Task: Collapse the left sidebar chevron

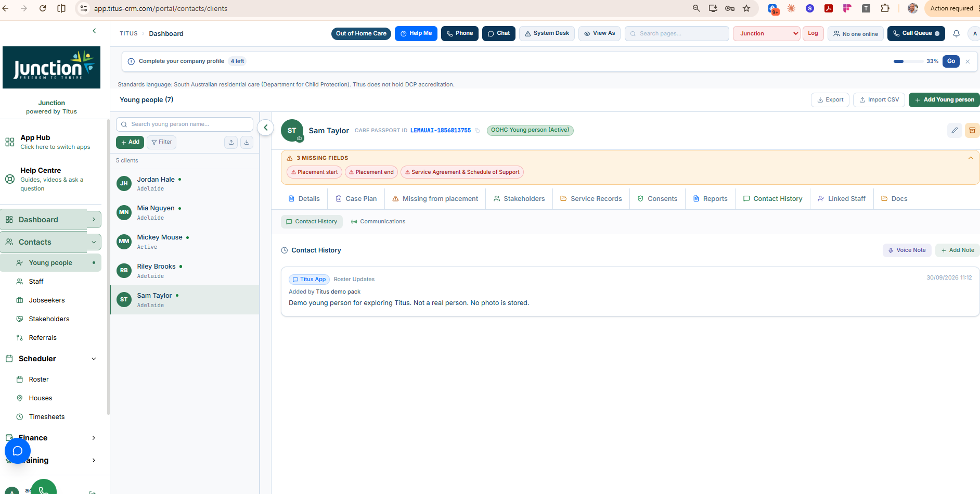Action: 94,31
